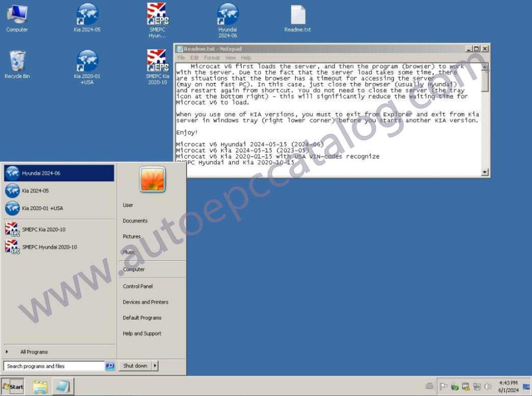The width and height of the screenshot is (532, 396).
Task: Open the Format menu in Notepad
Action: click(211, 57)
